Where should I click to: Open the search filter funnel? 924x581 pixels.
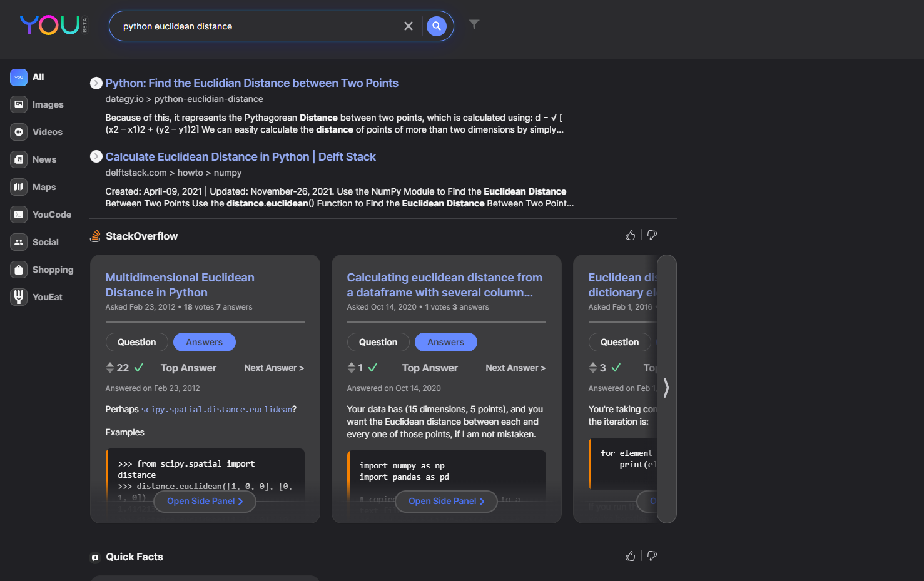474,24
